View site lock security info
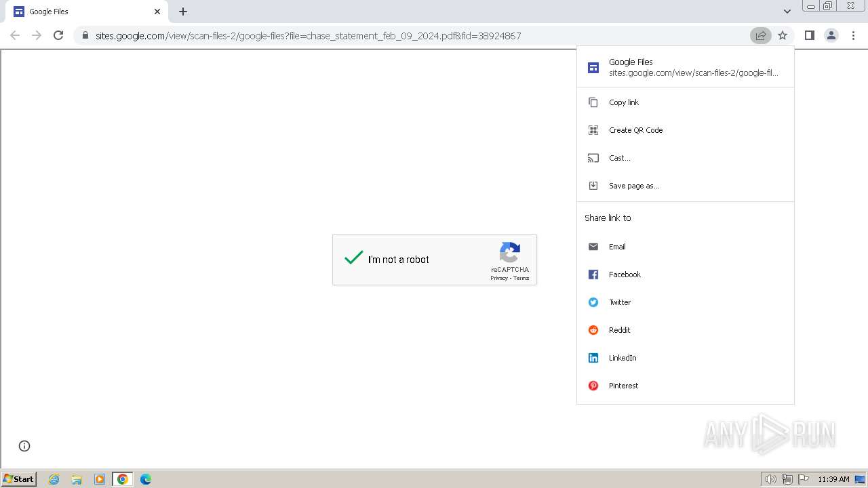This screenshot has height=488, width=868. point(85,35)
